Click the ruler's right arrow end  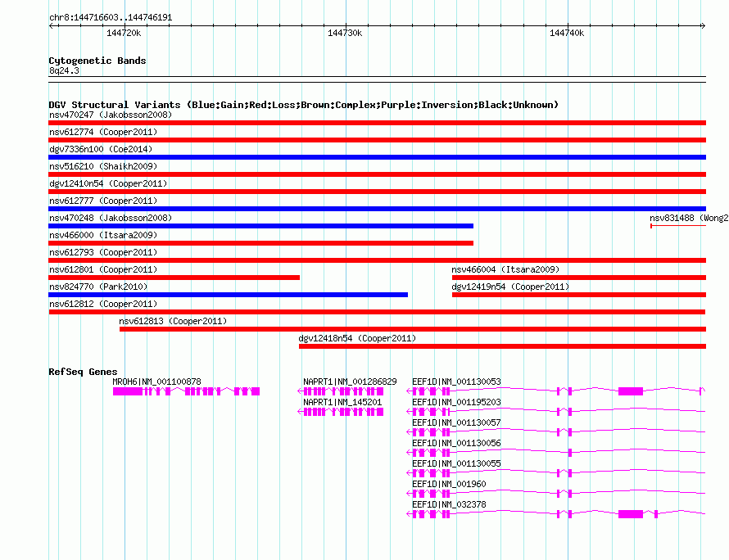703,25
